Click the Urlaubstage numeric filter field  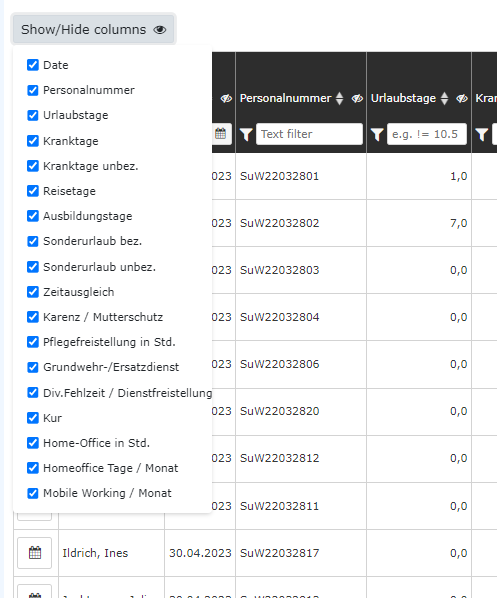pos(427,134)
